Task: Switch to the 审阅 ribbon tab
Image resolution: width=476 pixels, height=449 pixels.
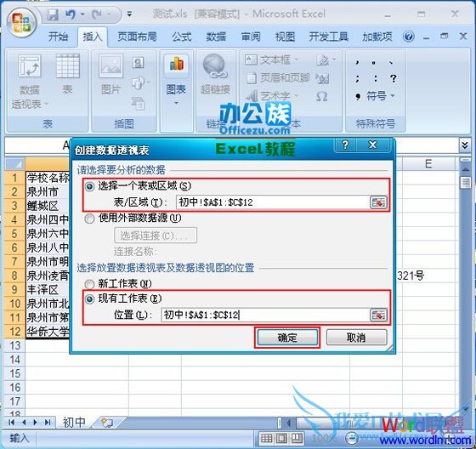Action: pos(251,37)
